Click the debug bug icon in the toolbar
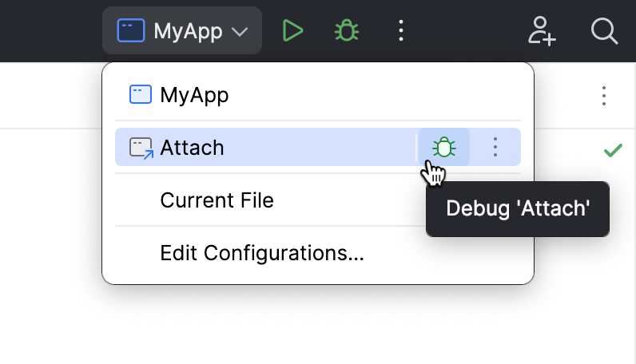 [346, 31]
